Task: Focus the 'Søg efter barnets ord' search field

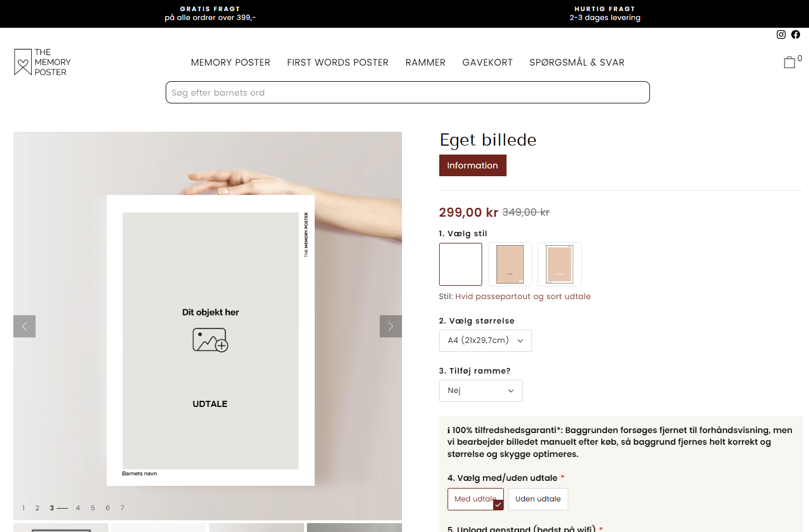Action: click(x=408, y=92)
